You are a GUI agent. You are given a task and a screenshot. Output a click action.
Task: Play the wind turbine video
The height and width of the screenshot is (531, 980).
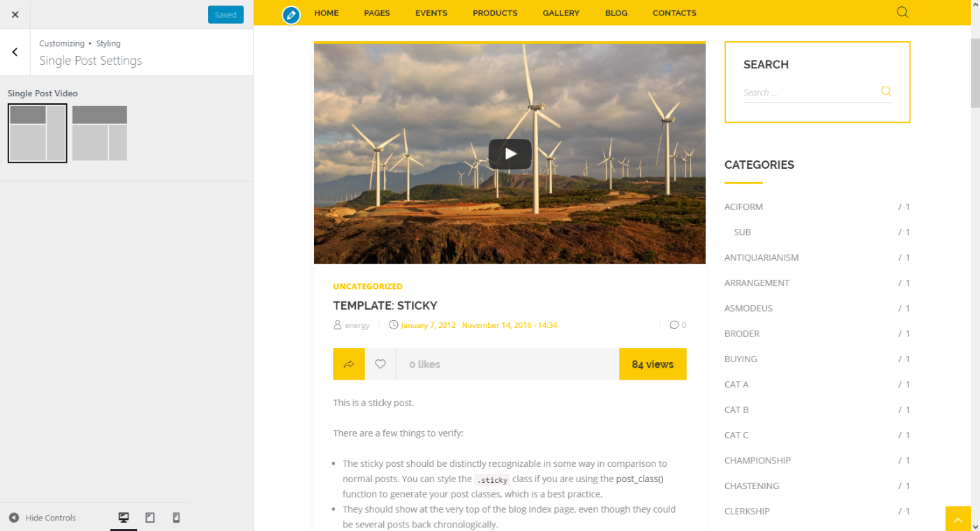coord(510,154)
